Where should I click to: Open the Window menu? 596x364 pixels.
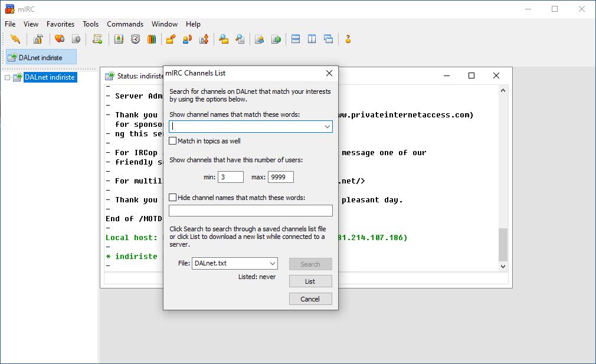point(165,24)
